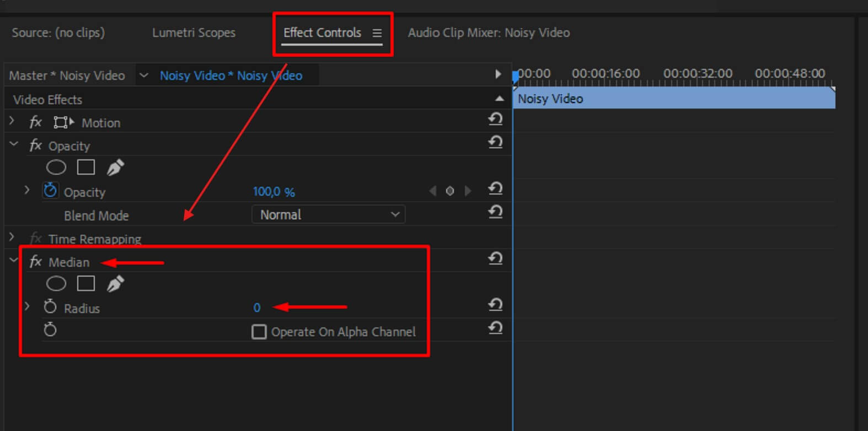Screen dimensions: 868x431
Task: Click the Time Remapping label
Action: 95,239
